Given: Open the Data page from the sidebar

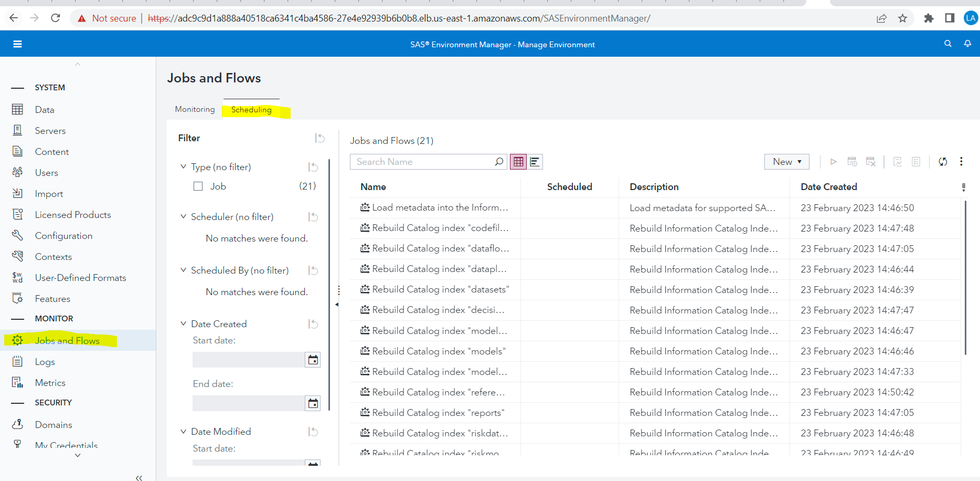Looking at the screenshot, I should (x=45, y=109).
